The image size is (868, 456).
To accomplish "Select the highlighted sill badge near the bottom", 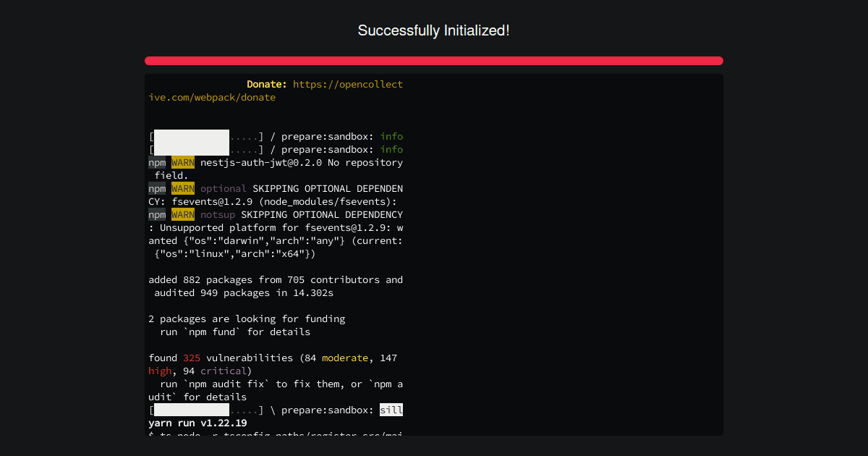I will [391, 410].
